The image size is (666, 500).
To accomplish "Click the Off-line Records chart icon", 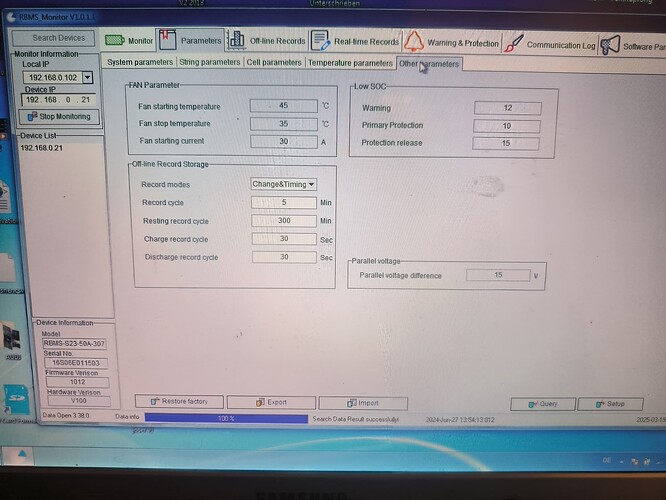I will point(236,40).
